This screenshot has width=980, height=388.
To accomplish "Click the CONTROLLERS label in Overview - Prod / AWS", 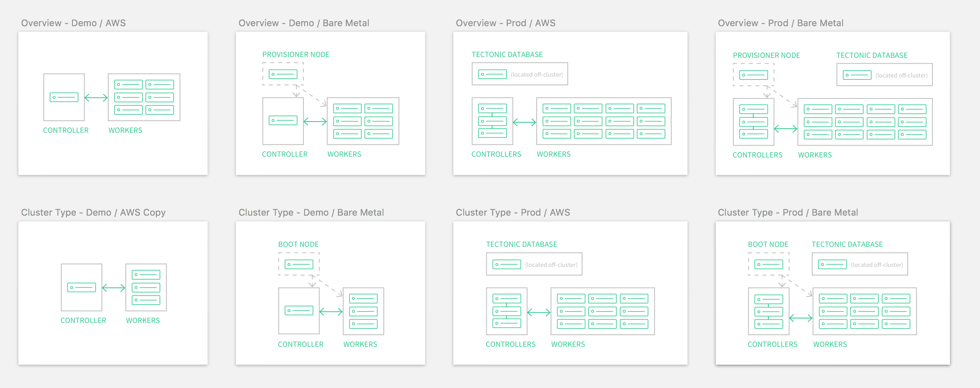I will click(x=496, y=154).
